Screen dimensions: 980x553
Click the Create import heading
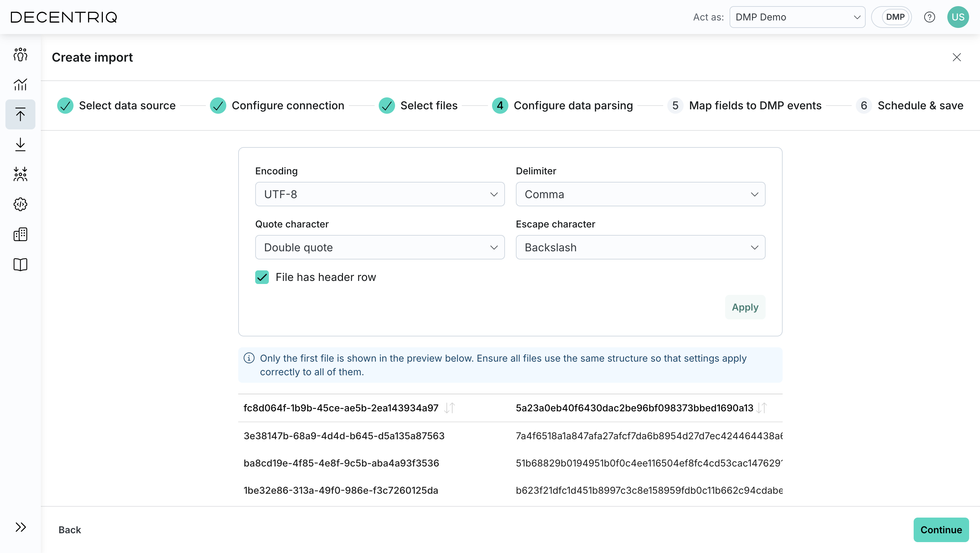coord(92,57)
